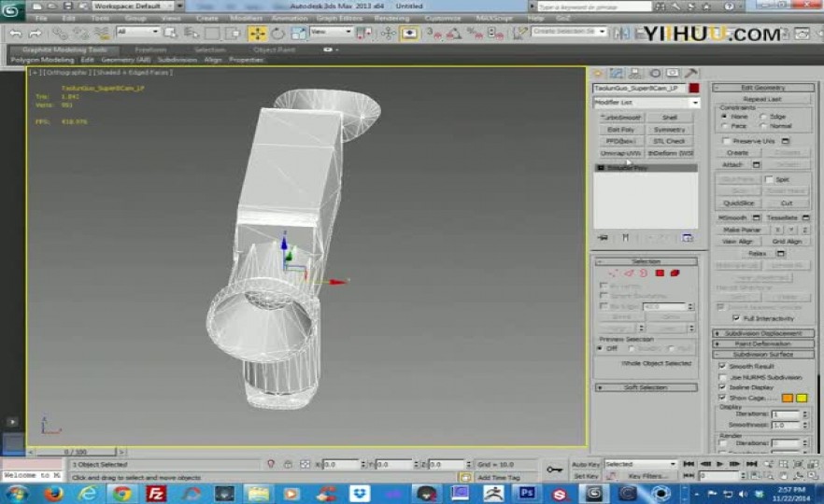Click the Symmetry modifier button
This screenshot has width=824, height=504.
[x=670, y=129]
